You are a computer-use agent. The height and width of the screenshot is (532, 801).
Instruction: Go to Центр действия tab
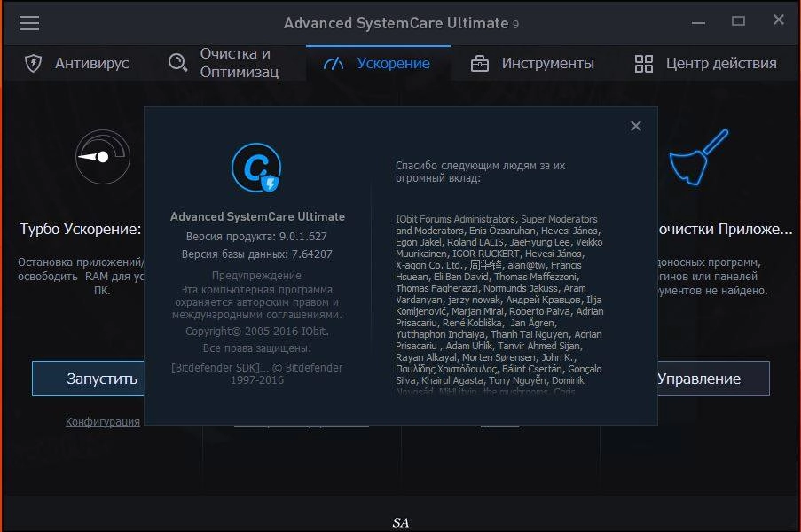pyautogui.click(x=706, y=63)
